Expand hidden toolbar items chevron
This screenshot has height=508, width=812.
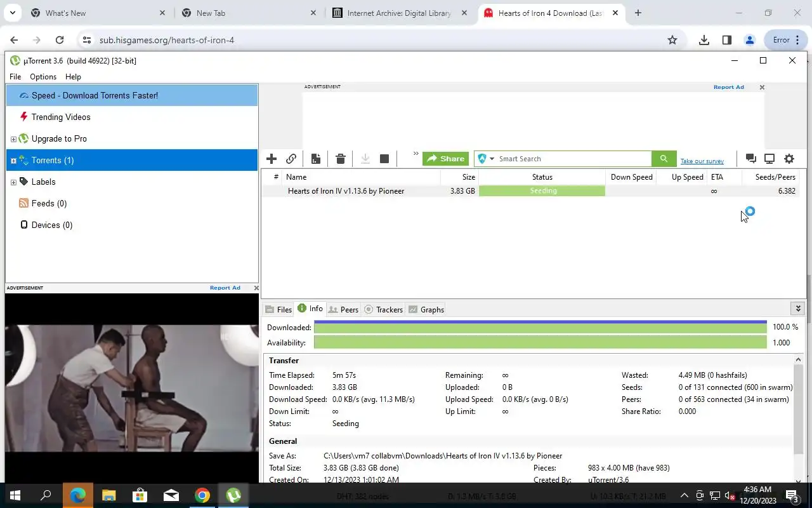pyautogui.click(x=416, y=154)
